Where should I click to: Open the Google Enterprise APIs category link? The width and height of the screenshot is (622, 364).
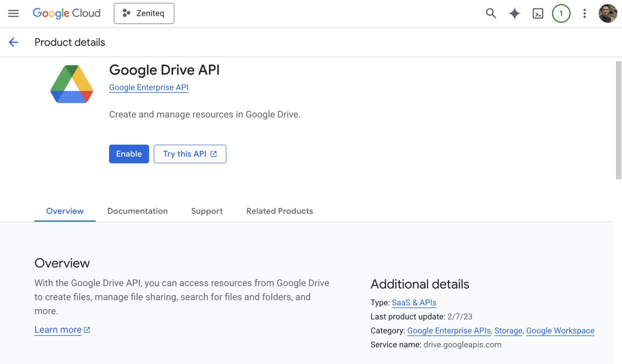pyautogui.click(x=449, y=331)
